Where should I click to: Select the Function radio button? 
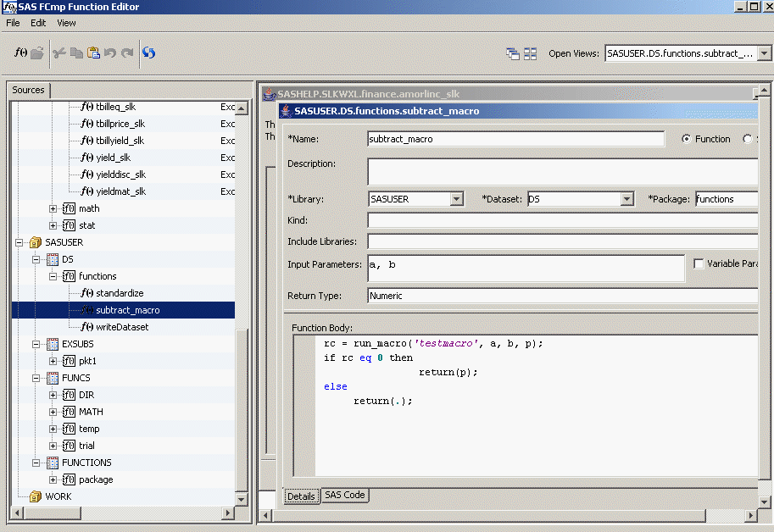point(687,139)
